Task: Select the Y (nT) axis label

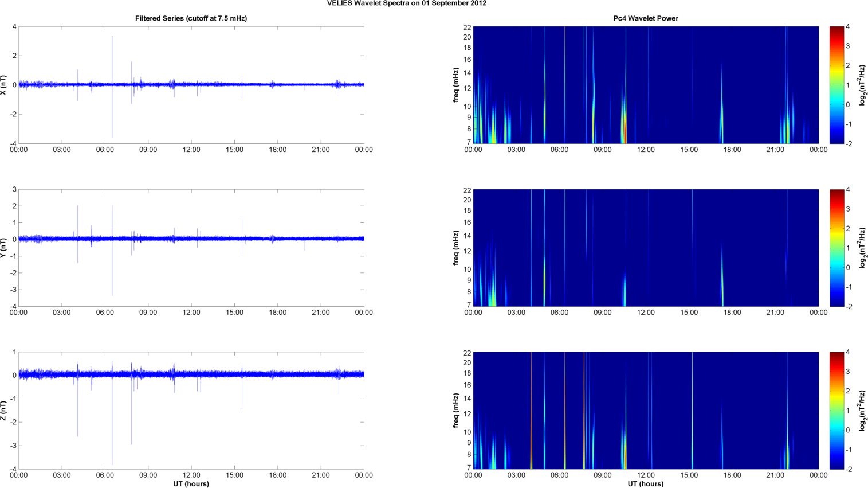Action: point(5,248)
